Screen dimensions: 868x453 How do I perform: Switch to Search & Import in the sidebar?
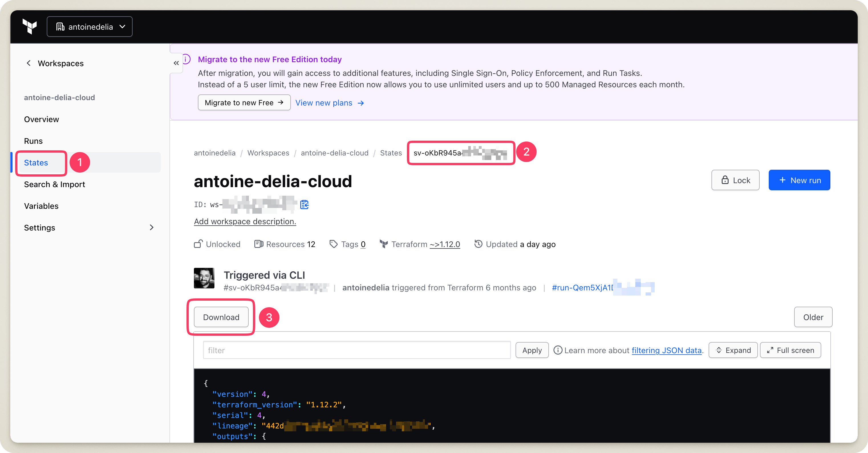pos(54,184)
